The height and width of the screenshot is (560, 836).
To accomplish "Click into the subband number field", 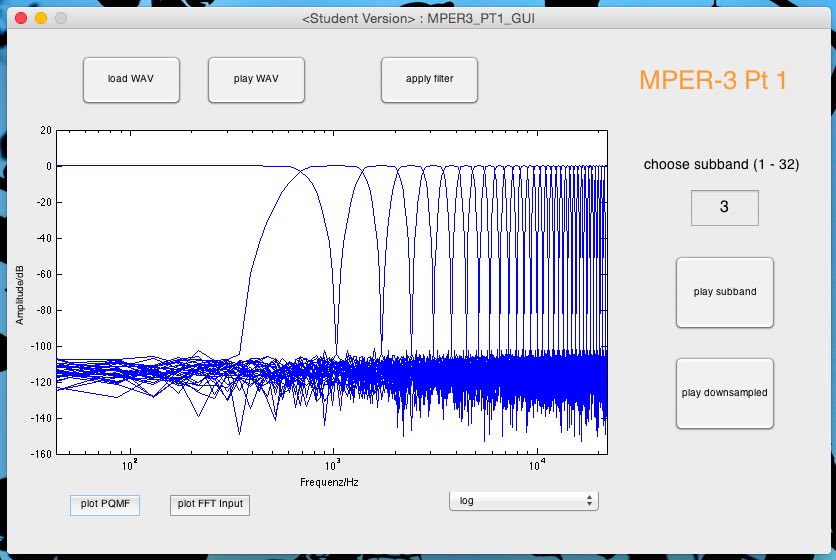I will [x=725, y=207].
